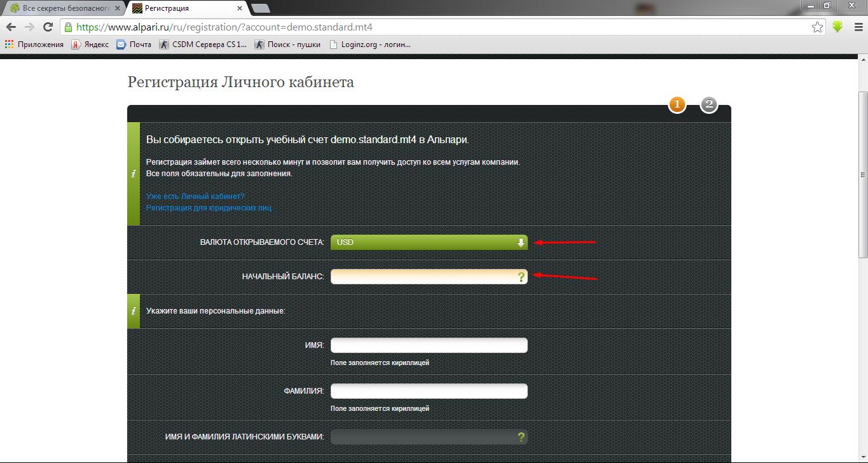Click the Latin name field
868x463 pixels.
click(x=429, y=437)
